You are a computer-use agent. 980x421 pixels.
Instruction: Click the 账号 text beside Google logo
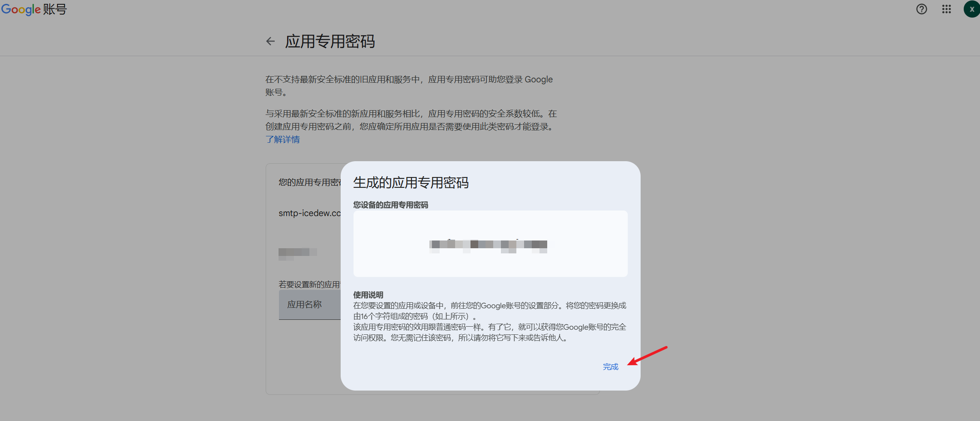pyautogui.click(x=55, y=9)
